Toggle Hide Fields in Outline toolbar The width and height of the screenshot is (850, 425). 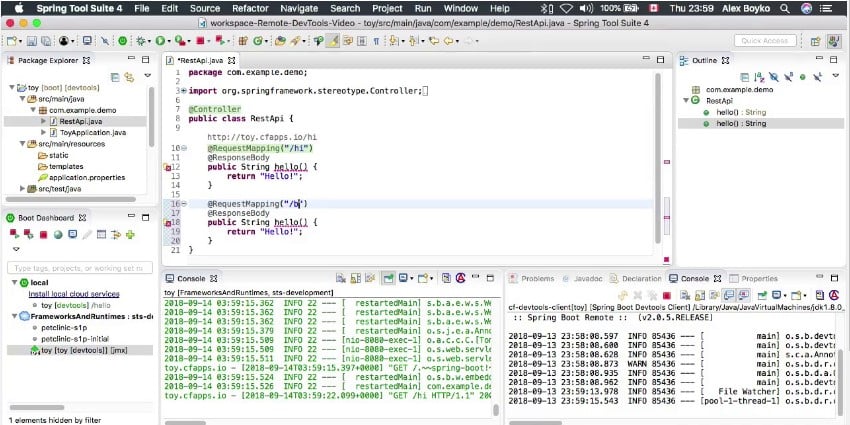pyautogui.click(x=774, y=78)
